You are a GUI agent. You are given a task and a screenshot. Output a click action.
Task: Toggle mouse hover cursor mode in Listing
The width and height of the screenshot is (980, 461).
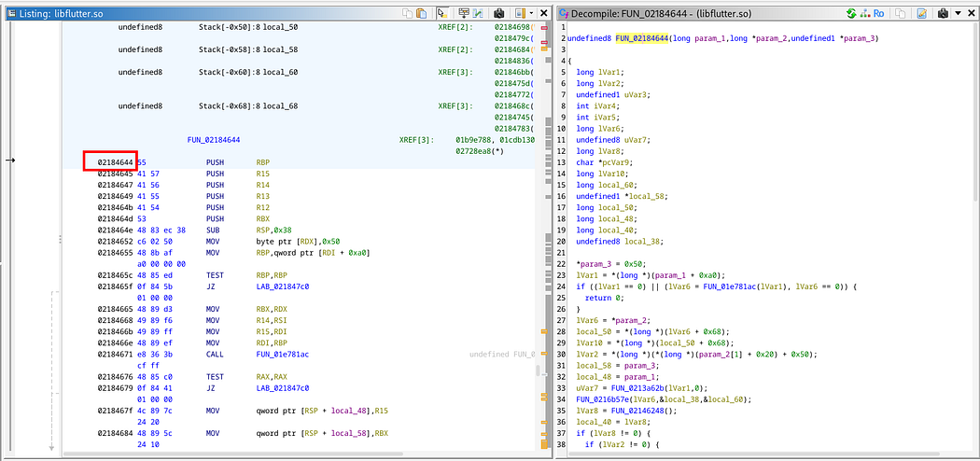[441, 12]
